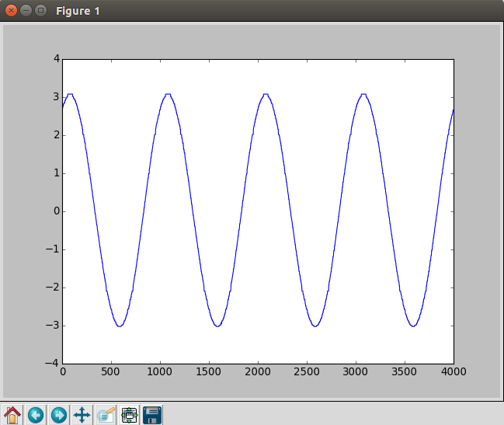Reset the plot to the home view
Viewport: 504px width, 425px height.
12,415
